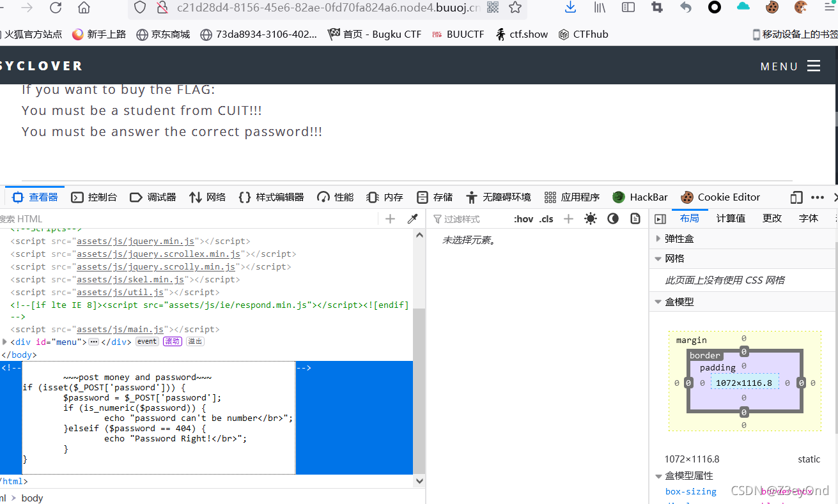Collapse the sidebar pane toggle icon
This screenshot has width=838, height=504.
coord(660,219)
